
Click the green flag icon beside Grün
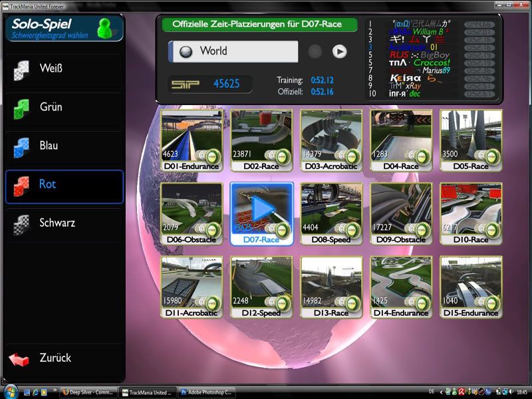[21, 109]
